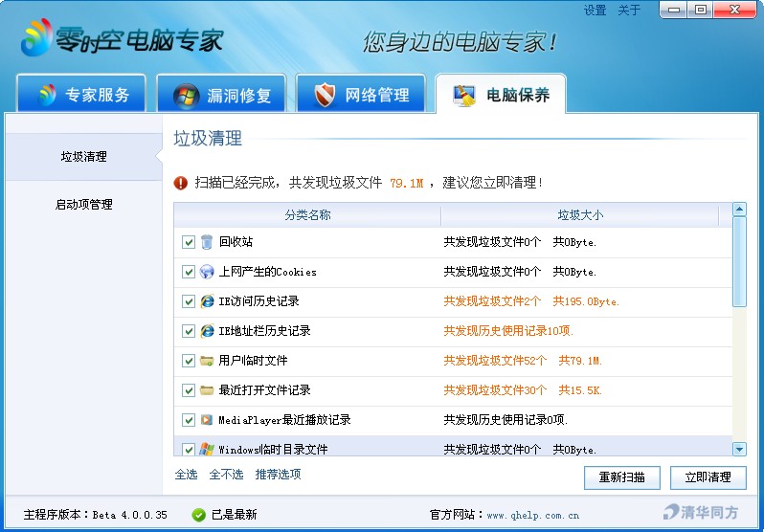The image size is (764, 532).
Task: Disable the 最近打开文件记录 checkbox
Action: click(x=188, y=390)
